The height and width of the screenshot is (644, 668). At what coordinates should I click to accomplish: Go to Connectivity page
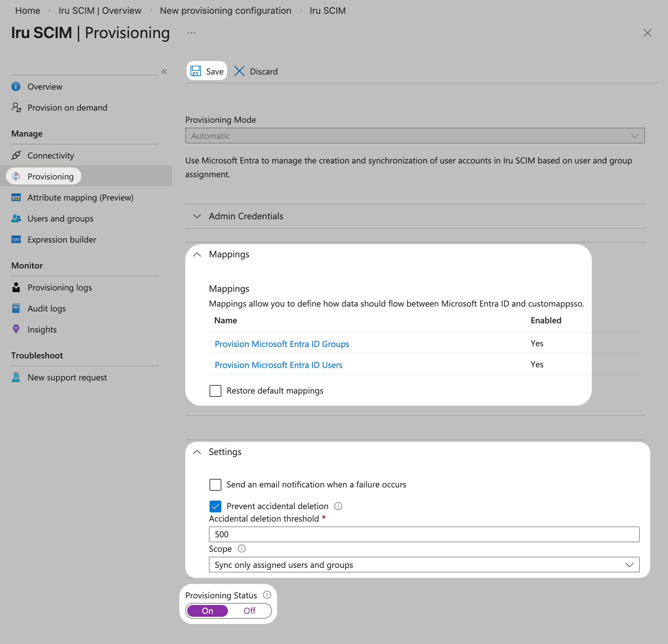coord(51,156)
